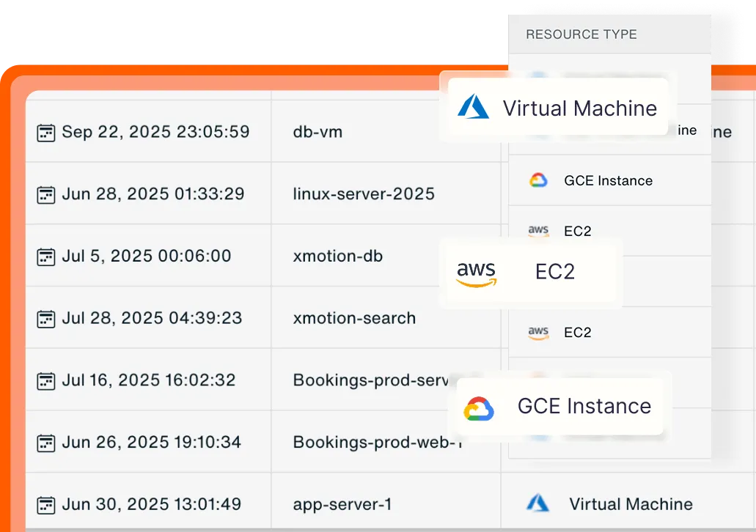756x532 pixels.
Task: Select the date Jun 26, 2025 19:10:34
Action: pyautogui.click(x=151, y=443)
